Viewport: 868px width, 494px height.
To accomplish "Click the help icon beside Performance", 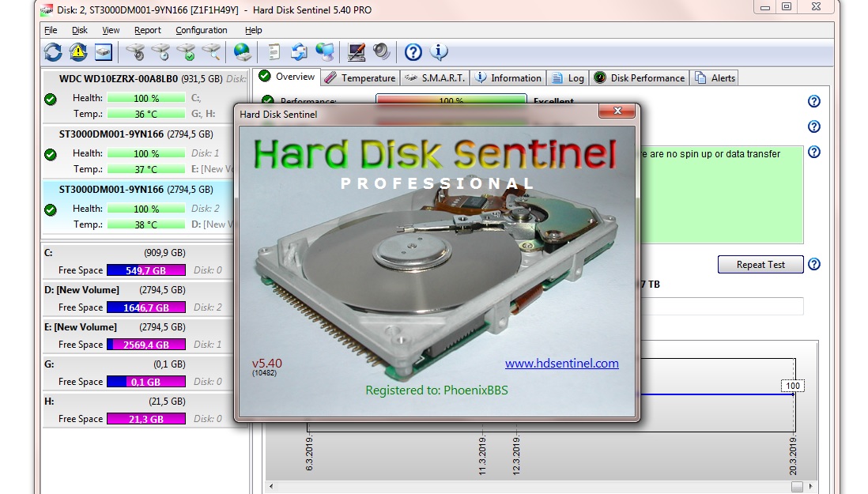I will point(813,101).
